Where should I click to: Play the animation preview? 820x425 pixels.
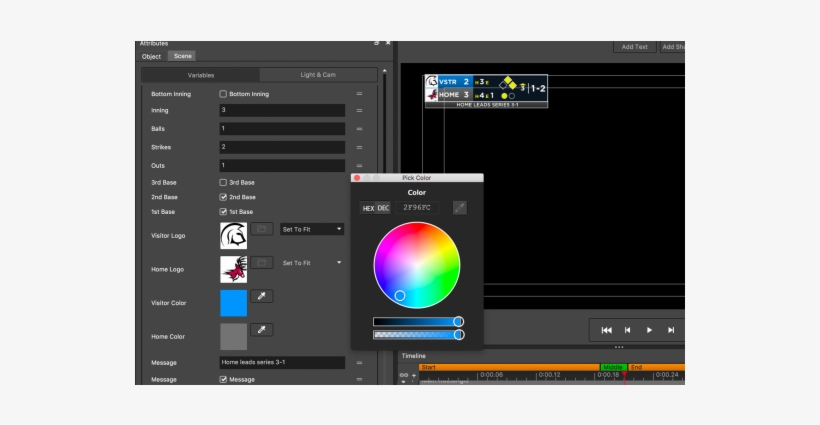click(x=649, y=330)
